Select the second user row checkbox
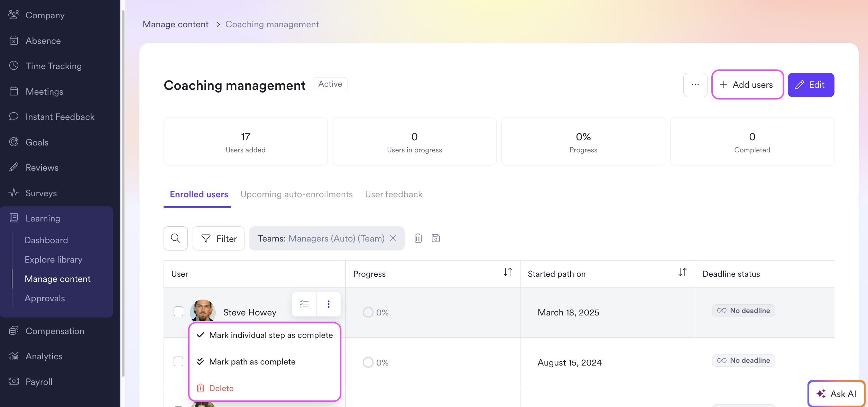 pyautogui.click(x=178, y=361)
